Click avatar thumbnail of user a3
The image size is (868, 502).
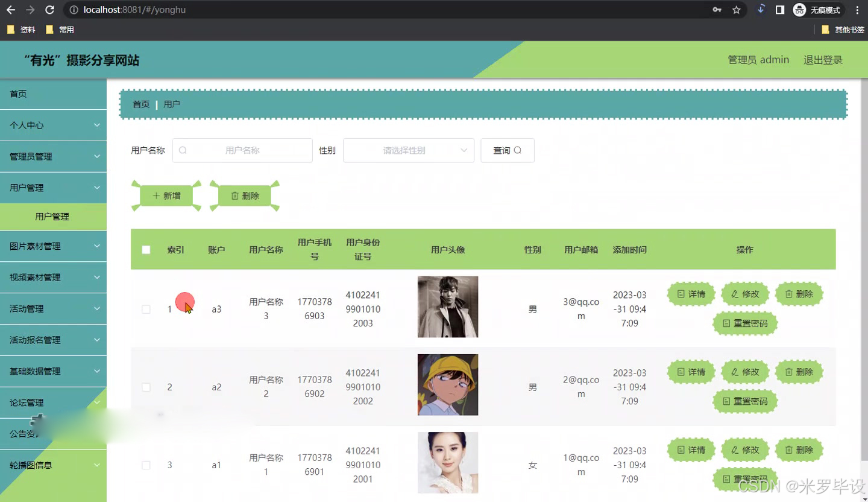[x=448, y=307]
